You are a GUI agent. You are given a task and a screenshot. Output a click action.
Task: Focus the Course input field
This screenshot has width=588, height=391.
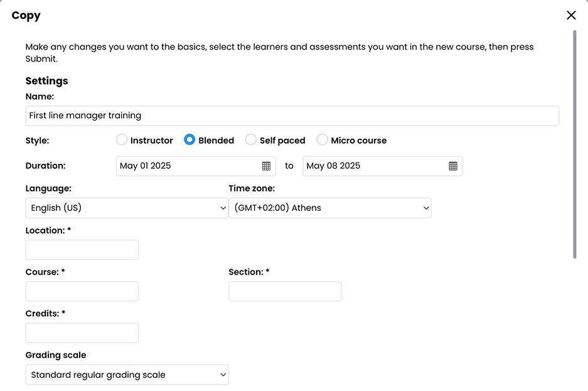pos(82,291)
